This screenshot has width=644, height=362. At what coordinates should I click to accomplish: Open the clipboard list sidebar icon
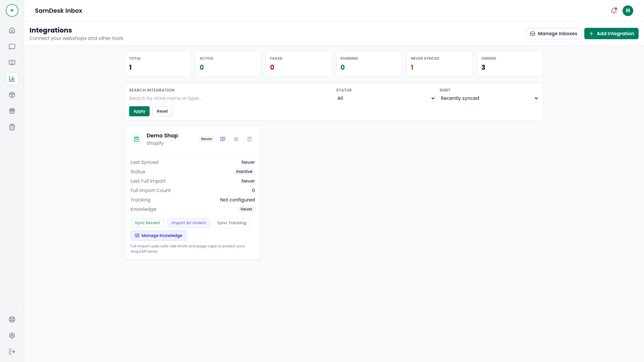pos(12,127)
